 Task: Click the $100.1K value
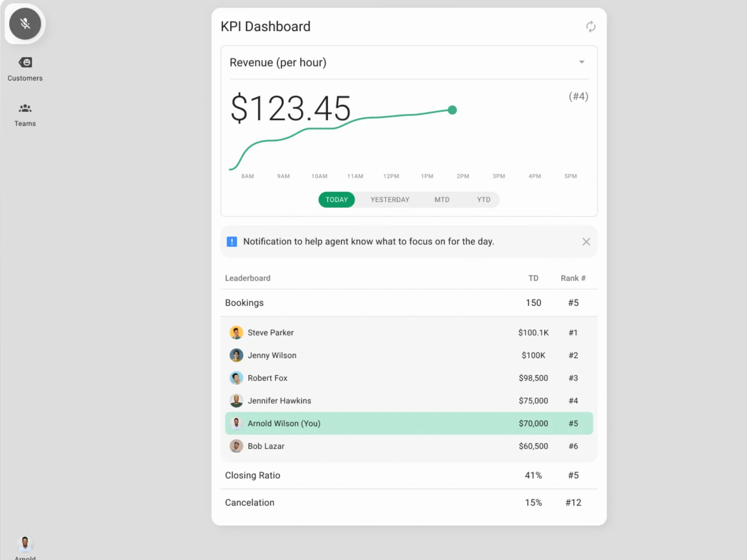click(533, 333)
